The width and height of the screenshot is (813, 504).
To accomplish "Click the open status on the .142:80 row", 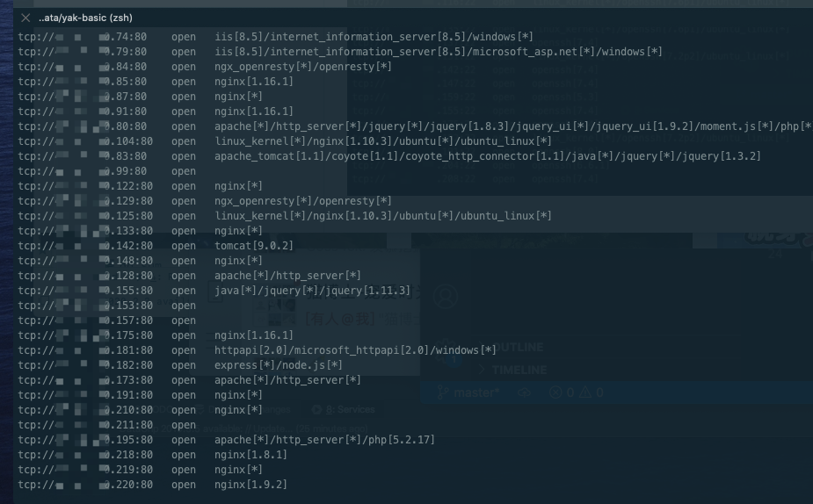I will pyautogui.click(x=184, y=246).
